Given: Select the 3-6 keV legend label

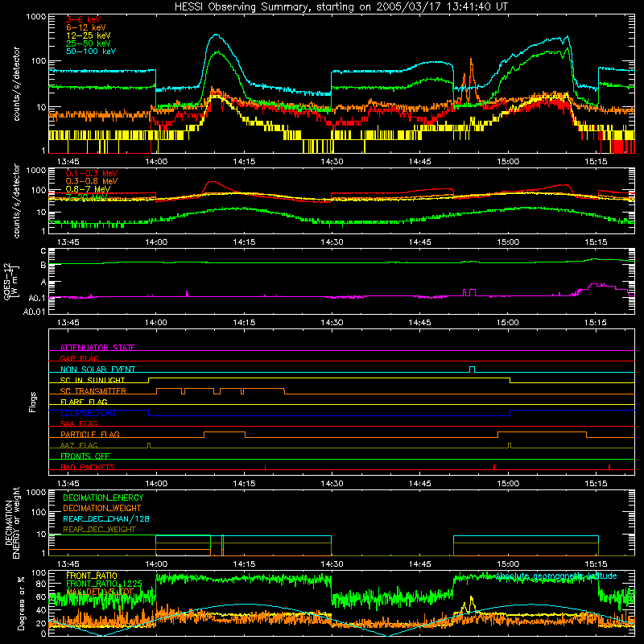Looking at the screenshot, I should pos(84,19).
